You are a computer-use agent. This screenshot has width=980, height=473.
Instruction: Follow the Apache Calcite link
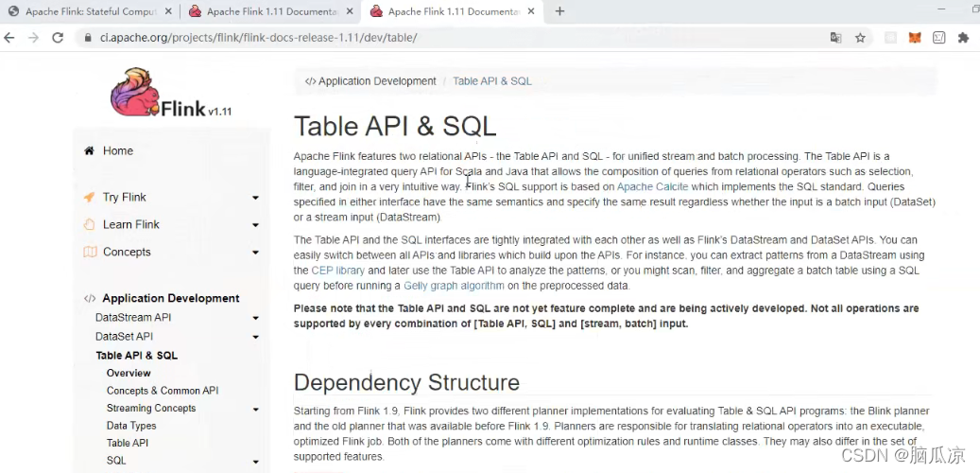[x=652, y=186]
